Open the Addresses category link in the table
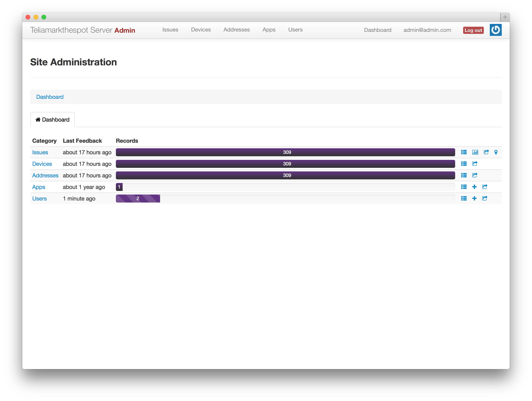The image size is (532, 401). 45,175
